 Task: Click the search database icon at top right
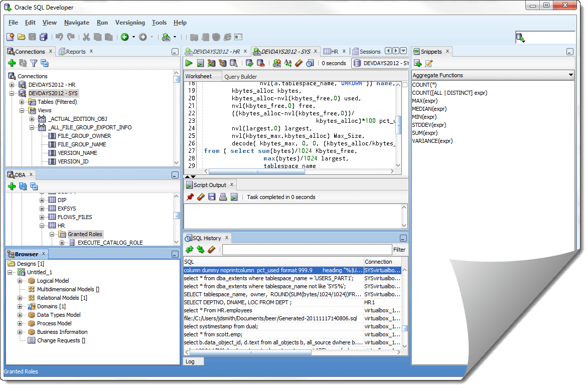(520, 37)
